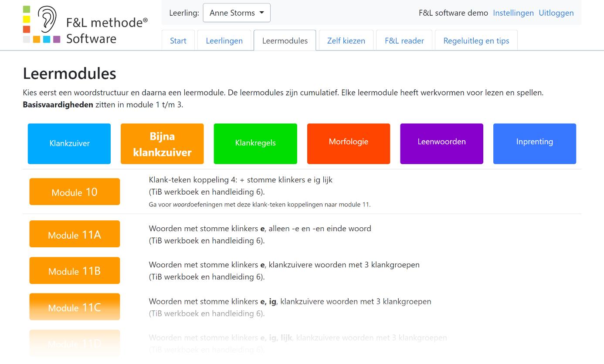Open the F&L reader tab
Viewport: 604px width, 364px height.
pos(404,41)
